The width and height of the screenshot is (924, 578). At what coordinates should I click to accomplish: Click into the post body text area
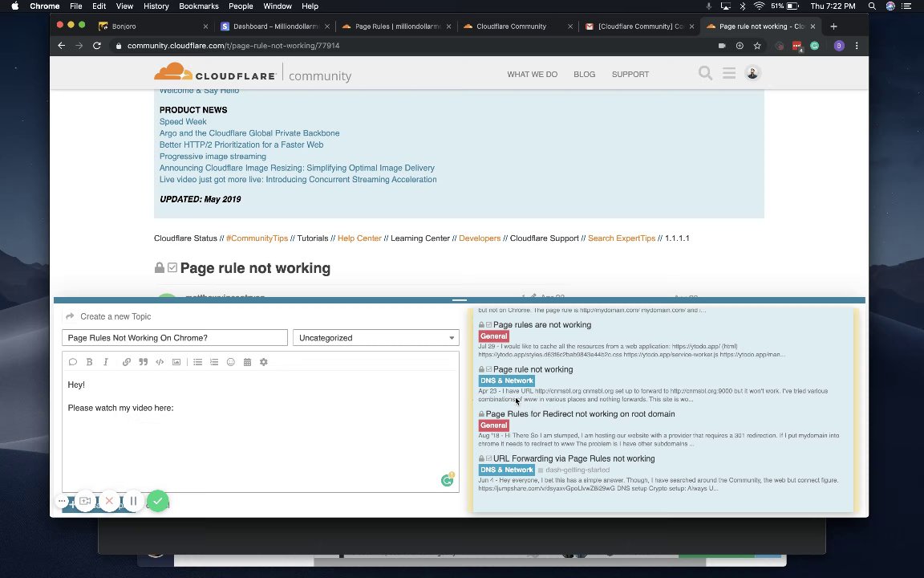click(261, 430)
